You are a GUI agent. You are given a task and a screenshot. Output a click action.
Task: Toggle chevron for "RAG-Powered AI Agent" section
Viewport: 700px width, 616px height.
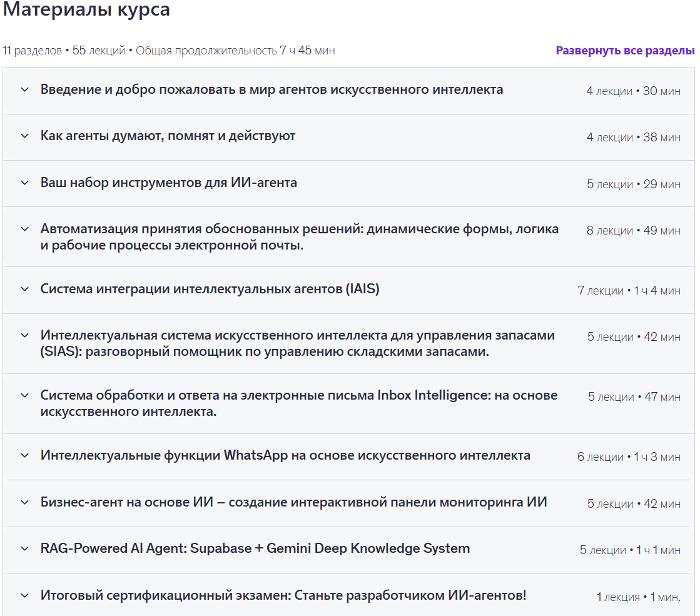coord(25,548)
